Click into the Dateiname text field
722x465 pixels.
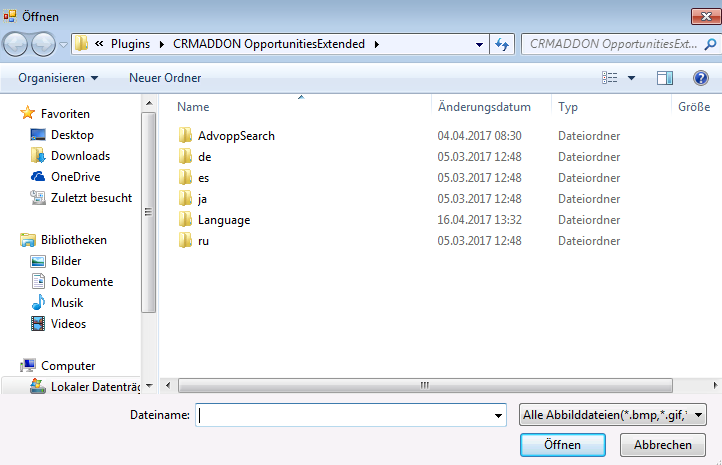(x=344, y=415)
